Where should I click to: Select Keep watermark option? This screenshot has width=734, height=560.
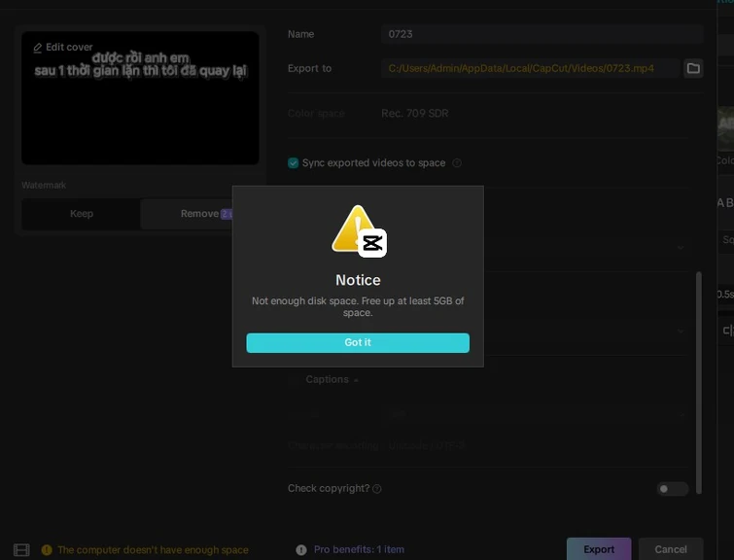[82, 214]
